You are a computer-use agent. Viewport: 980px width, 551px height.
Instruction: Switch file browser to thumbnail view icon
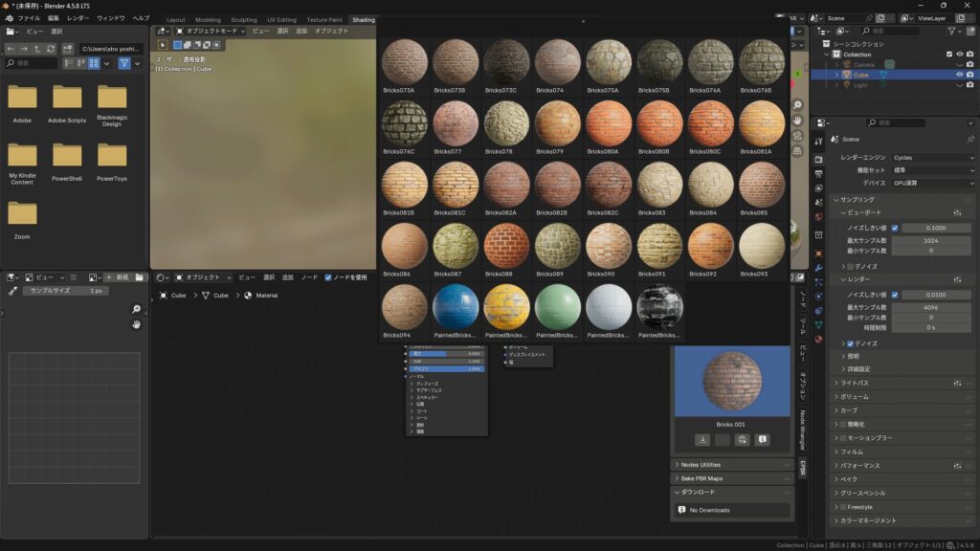(94, 63)
